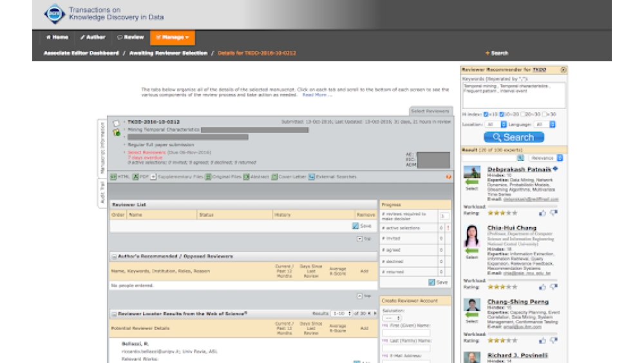Open the Language dropdown
This screenshot has width=644, height=363.
tap(544, 124)
